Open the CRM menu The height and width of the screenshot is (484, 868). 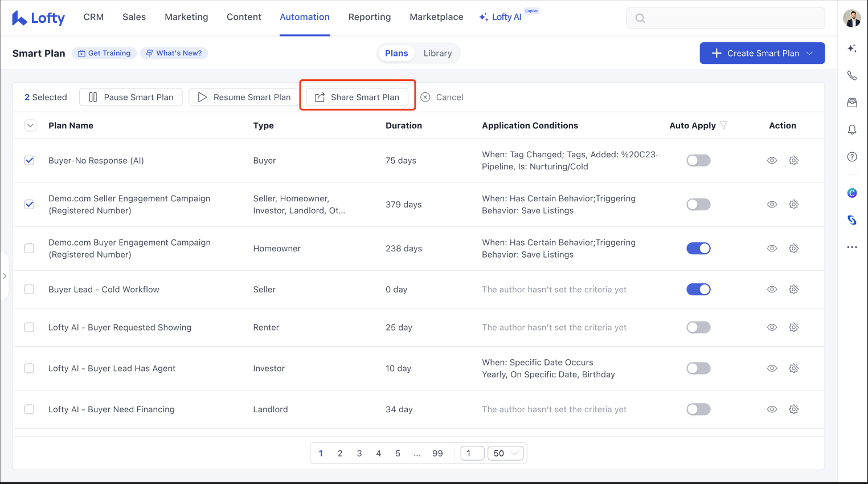pyautogui.click(x=93, y=17)
